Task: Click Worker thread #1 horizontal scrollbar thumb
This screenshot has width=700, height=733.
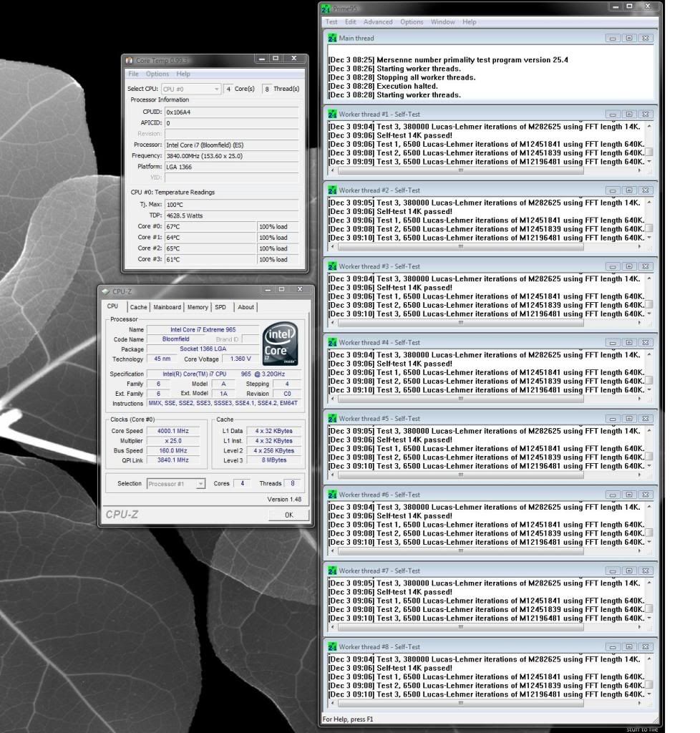Action: pyautogui.click(x=461, y=170)
